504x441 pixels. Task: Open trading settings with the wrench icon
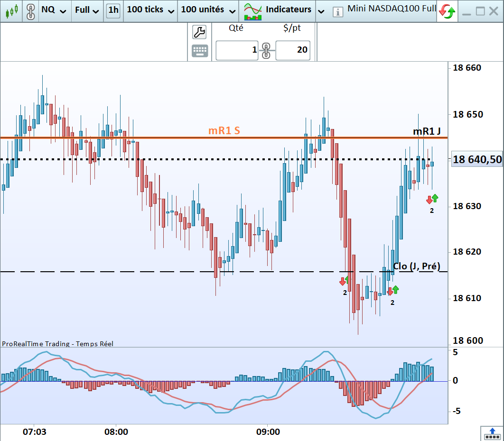click(199, 32)
